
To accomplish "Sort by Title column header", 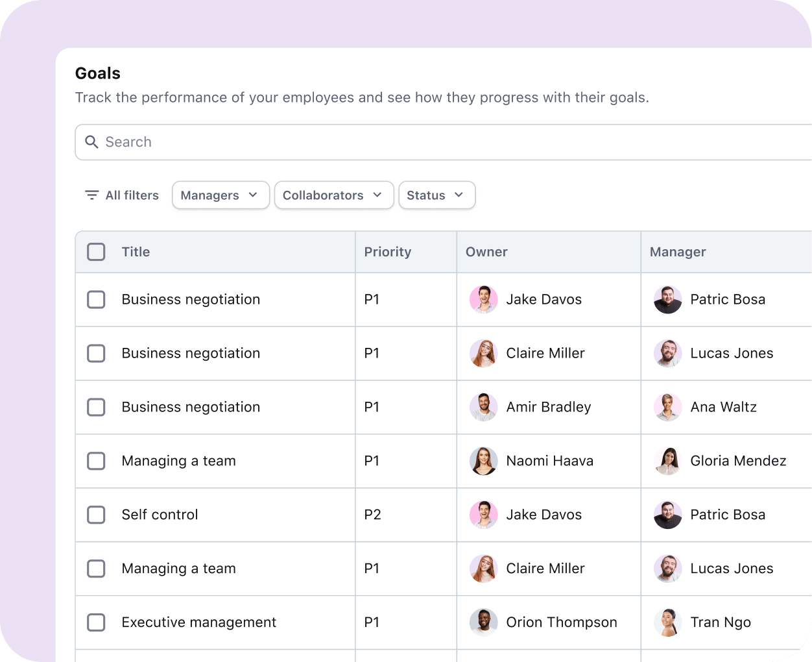I will (x=136, y=252).
